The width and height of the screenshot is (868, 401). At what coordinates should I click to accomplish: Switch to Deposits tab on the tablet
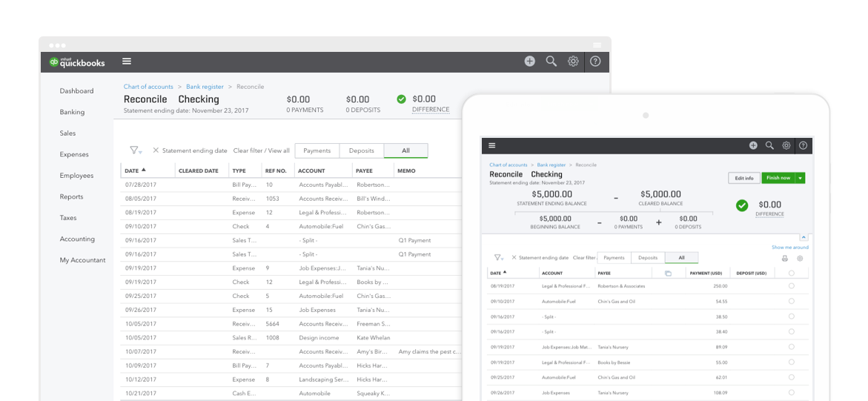pos(649,257)
